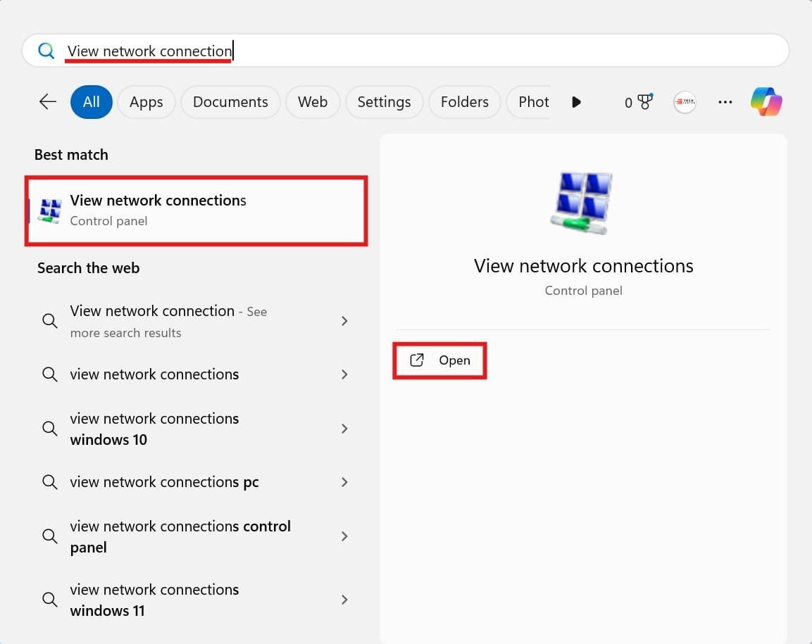Switch to the Apps filter tab
Viewport: 812px width, 644px height.
point(146,101)
